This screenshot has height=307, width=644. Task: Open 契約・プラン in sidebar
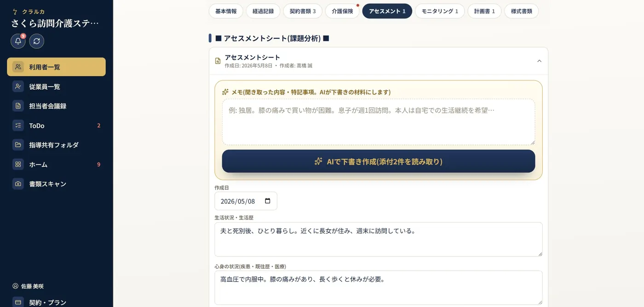click(56, 301)
